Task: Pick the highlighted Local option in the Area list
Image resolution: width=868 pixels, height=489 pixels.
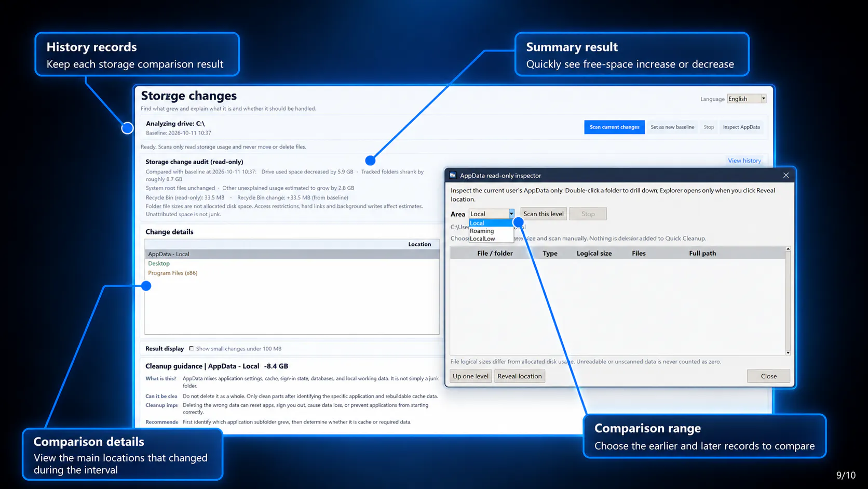Action: pyautogui.click(x=491, y=223)
